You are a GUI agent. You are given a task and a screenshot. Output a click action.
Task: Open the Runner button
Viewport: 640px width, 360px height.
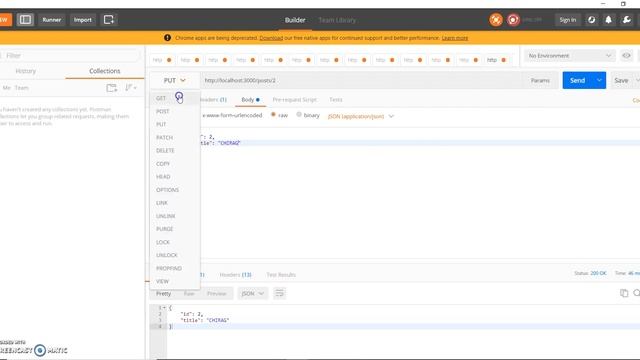[52, 20]
